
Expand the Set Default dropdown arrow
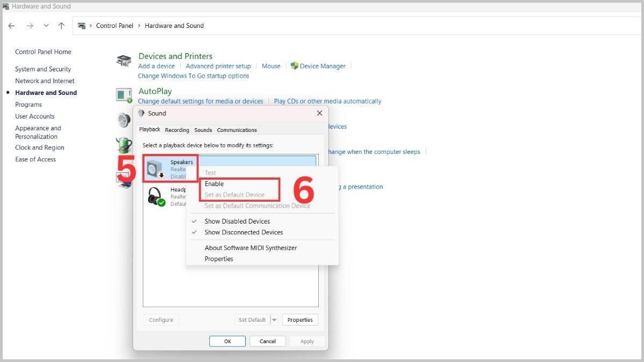(x=274, y=320)
